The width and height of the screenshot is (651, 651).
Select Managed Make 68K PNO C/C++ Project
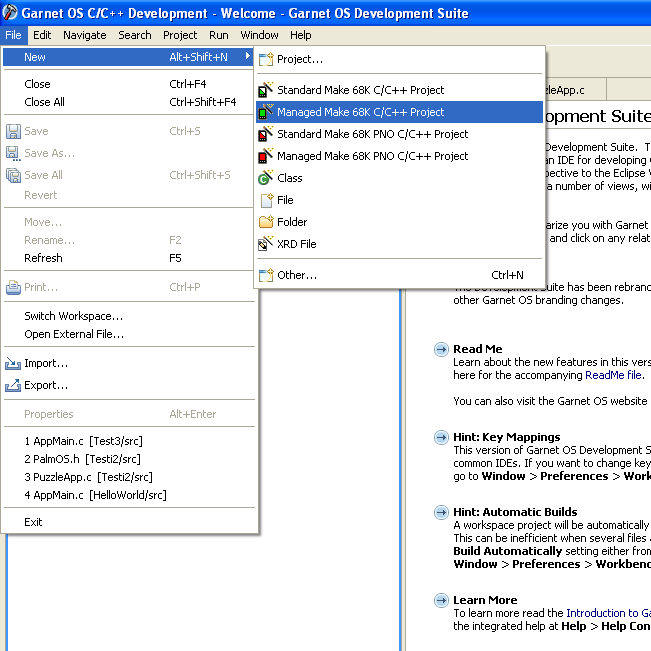[399, 156]
